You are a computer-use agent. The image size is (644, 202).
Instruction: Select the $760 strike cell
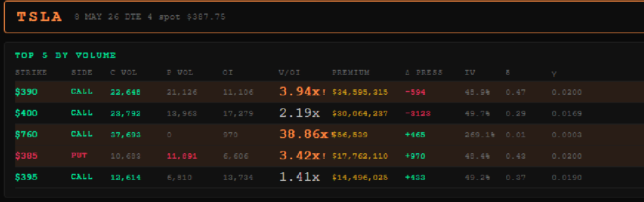[26, 134]
